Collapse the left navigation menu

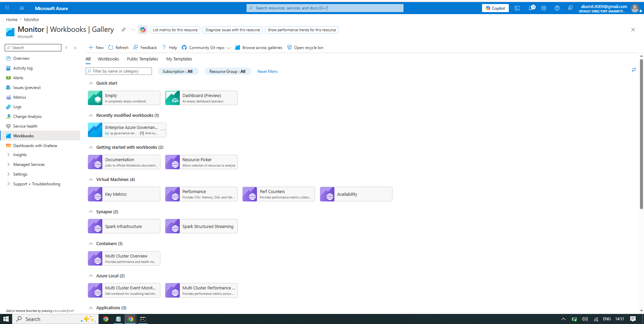75,48
